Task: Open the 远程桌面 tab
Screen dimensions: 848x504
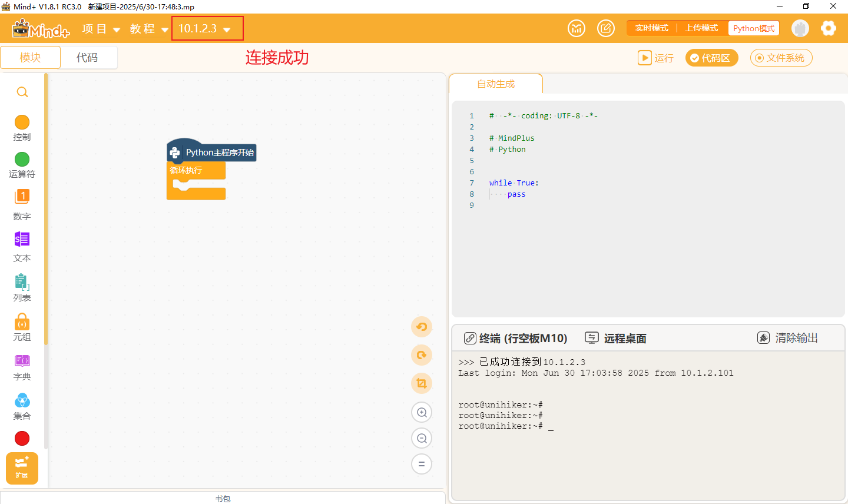Action: point(616,338)
